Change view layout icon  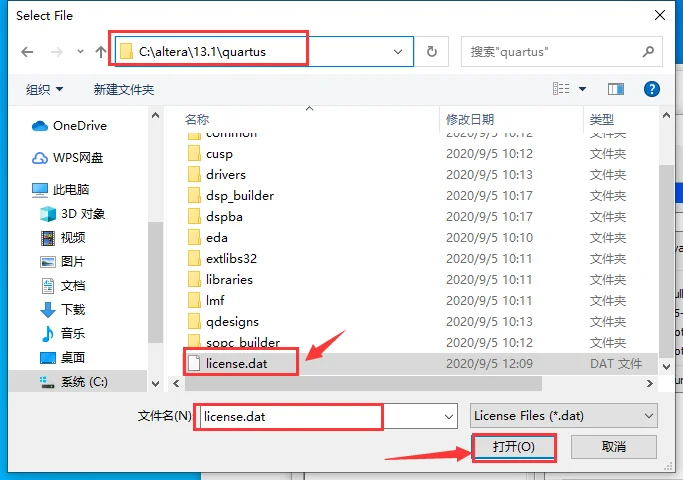[x=561, y=89]
